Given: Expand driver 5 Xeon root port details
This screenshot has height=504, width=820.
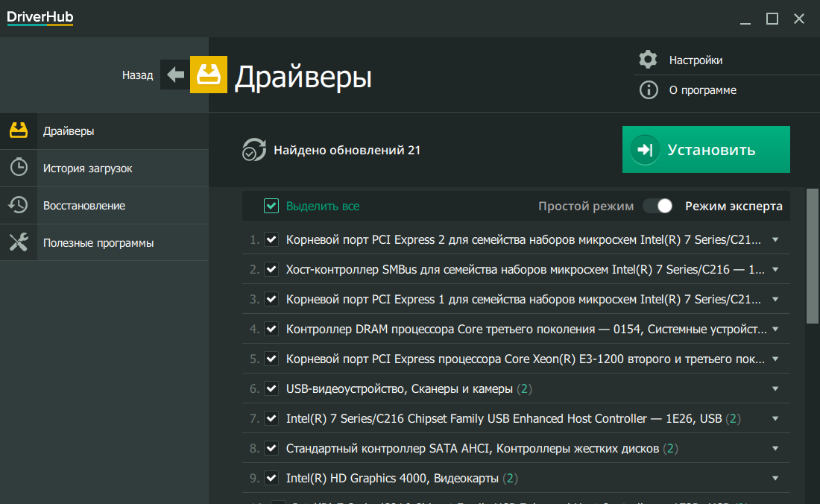Looking at the screenshot, I should tap(775, 359).
